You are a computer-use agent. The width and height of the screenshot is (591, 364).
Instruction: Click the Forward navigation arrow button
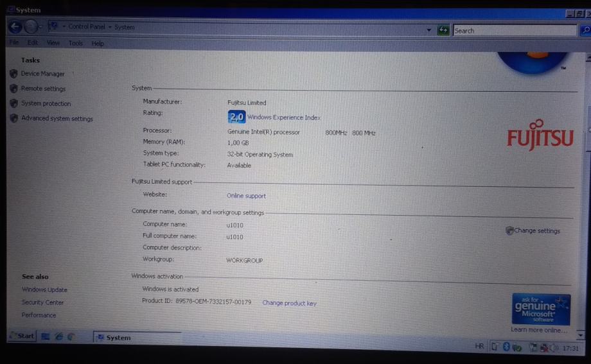pos(31,27)
